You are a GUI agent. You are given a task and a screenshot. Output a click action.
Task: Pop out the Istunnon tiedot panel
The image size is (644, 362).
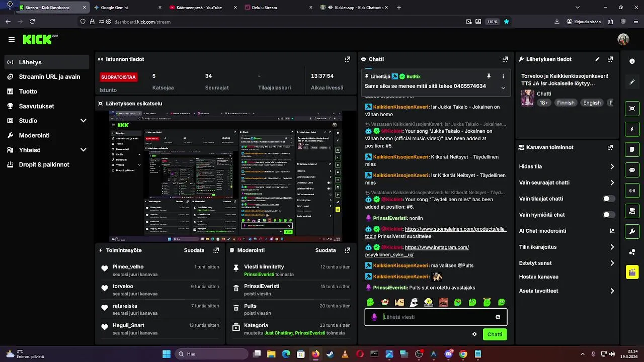[347, 59]
